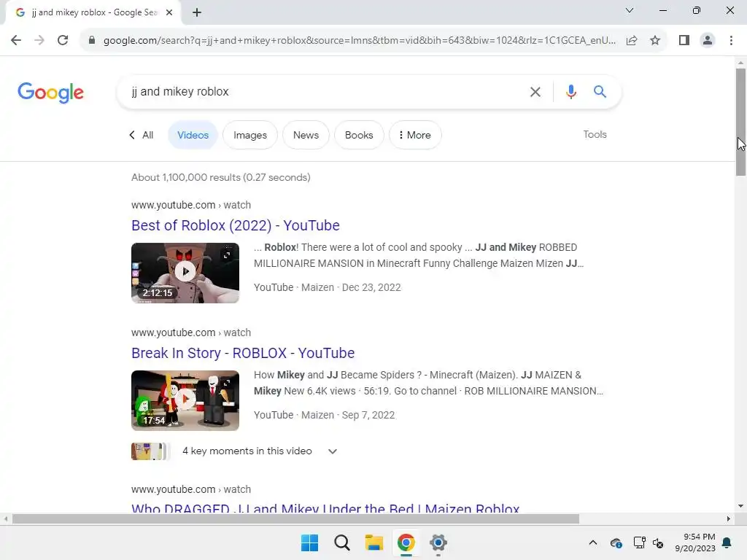Open the More filters dropdown
This screenshot has width=747, height=560.
pyautogui.click(x=415, y=135)
